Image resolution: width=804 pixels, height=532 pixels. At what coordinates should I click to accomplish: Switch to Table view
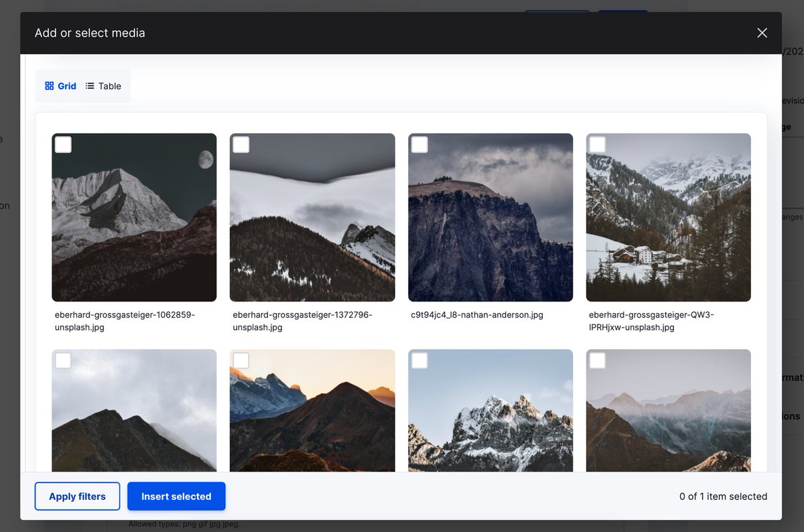[x=103, y=86]
